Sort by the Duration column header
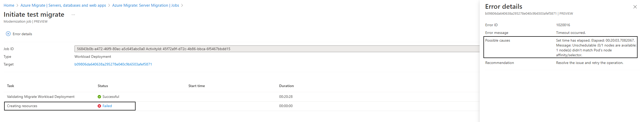Image resolution: width=644 pixels, height=122 pixels. pyautogui.click(x=286, y=86)
